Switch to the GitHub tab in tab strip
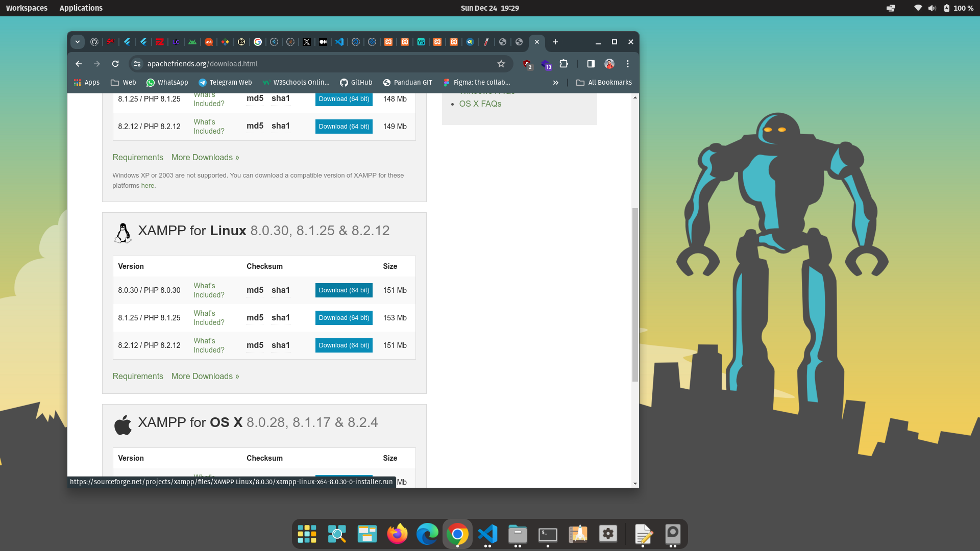This screenshot has height=551, width=980. click(94, 42)
